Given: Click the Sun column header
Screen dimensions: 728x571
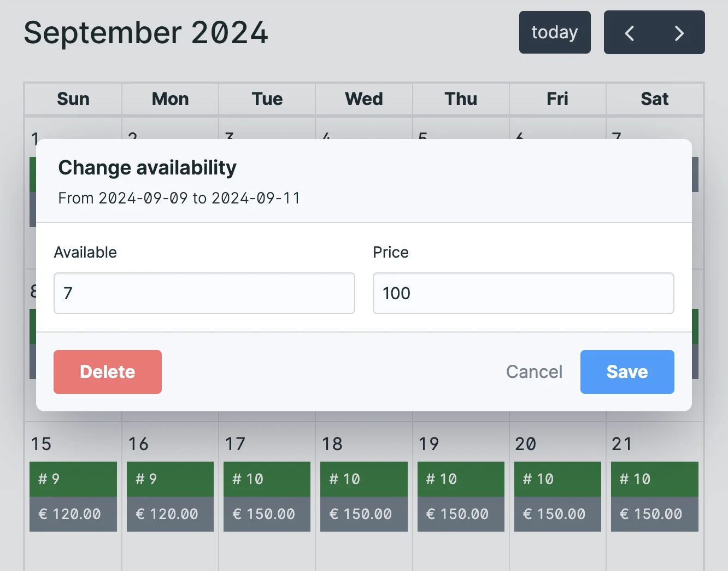Looking at the screenshot, I should coord(73,99).
